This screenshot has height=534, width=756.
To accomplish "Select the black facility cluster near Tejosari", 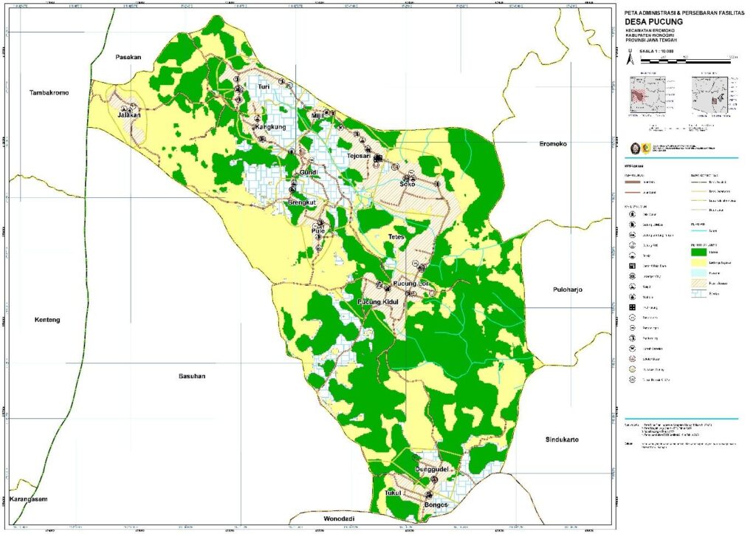I will pyautogui.click(x=378, y=159).
